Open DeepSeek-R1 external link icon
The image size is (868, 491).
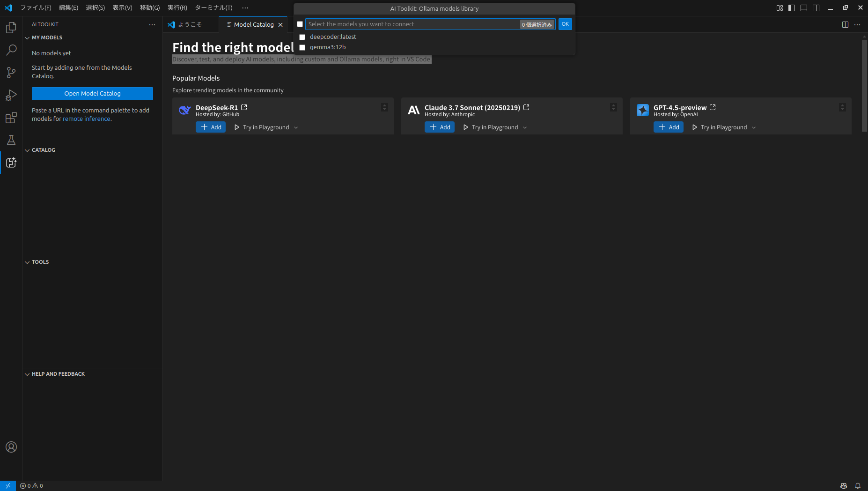pos(244,107)
